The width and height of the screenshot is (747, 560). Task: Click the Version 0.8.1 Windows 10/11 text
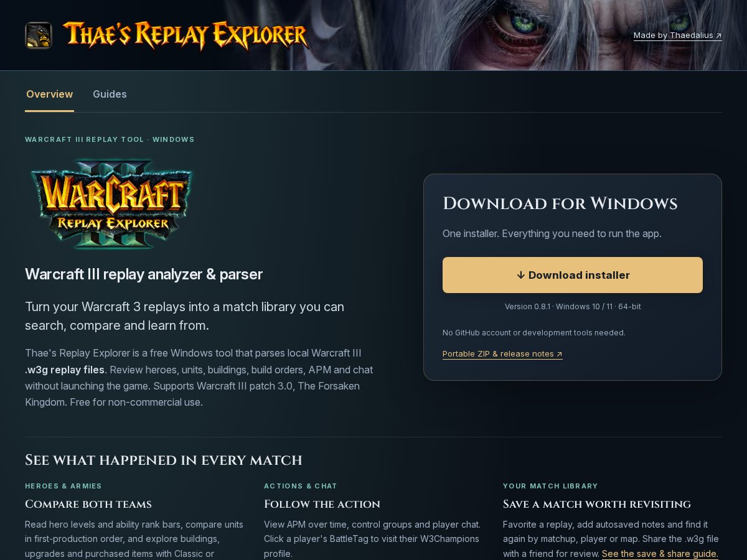573,307
